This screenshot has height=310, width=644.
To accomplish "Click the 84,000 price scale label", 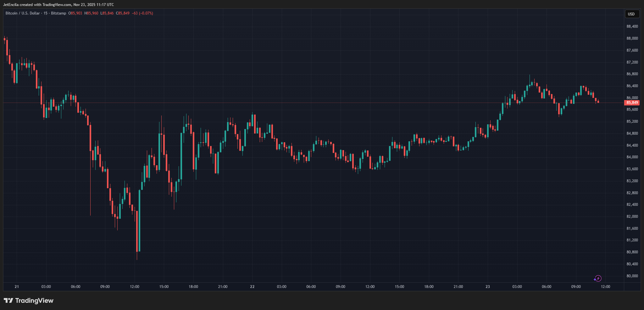I will 632,157.
